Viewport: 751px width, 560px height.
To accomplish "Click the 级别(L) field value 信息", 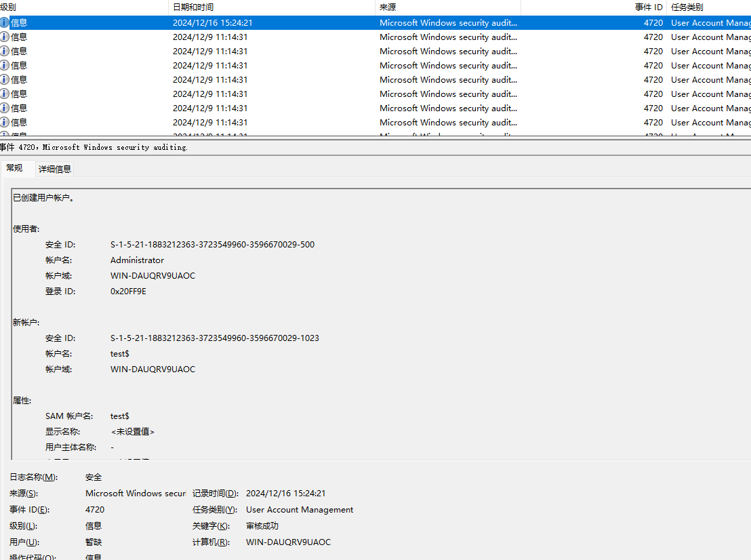I will pyautogui.click(x=94, y=526).
